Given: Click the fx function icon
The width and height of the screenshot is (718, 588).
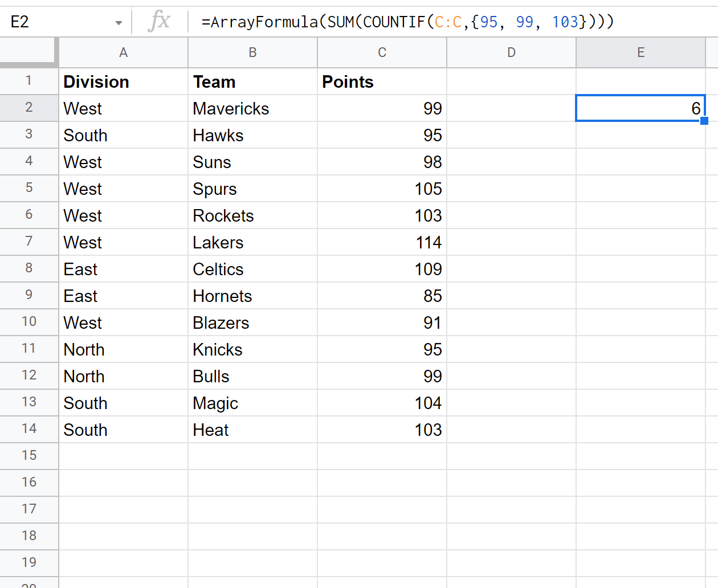Looking at the screenshot, I should (x=159, y=22).
